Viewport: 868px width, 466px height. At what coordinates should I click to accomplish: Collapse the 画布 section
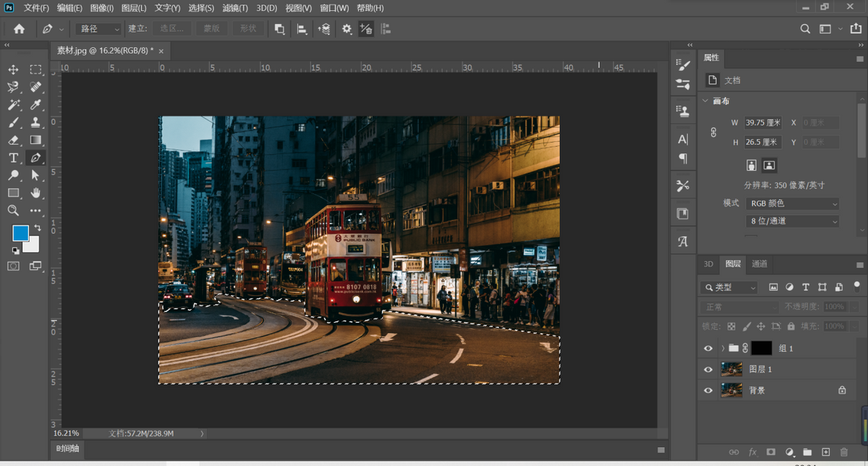tap(706, 101)
